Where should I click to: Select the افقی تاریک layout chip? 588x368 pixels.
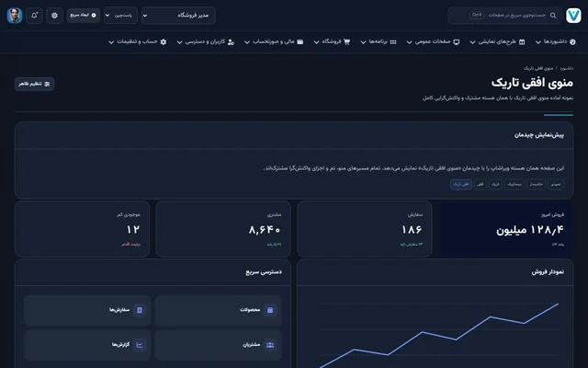pyautogui.click(x=461, y=184)
